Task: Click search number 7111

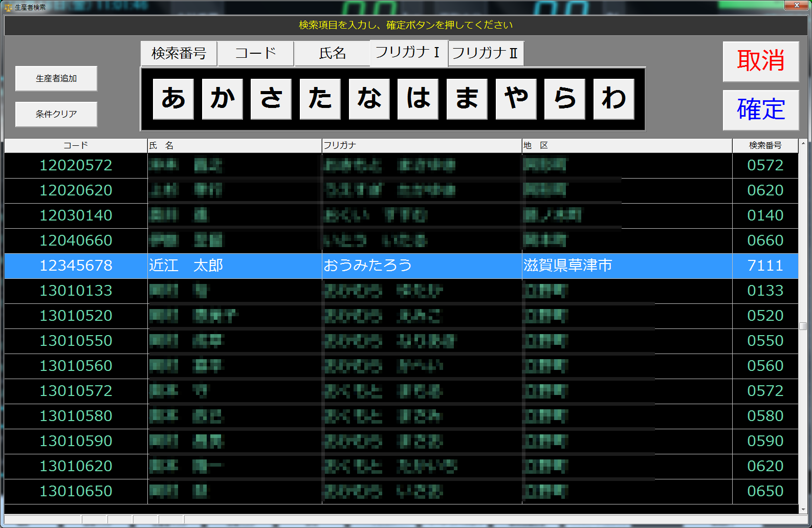Action: [765, 266]
